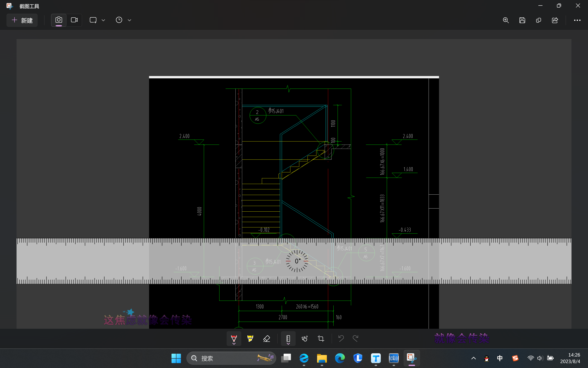Open the pen options chevron below the pen

pyautogui.click(x=234, y=344)
